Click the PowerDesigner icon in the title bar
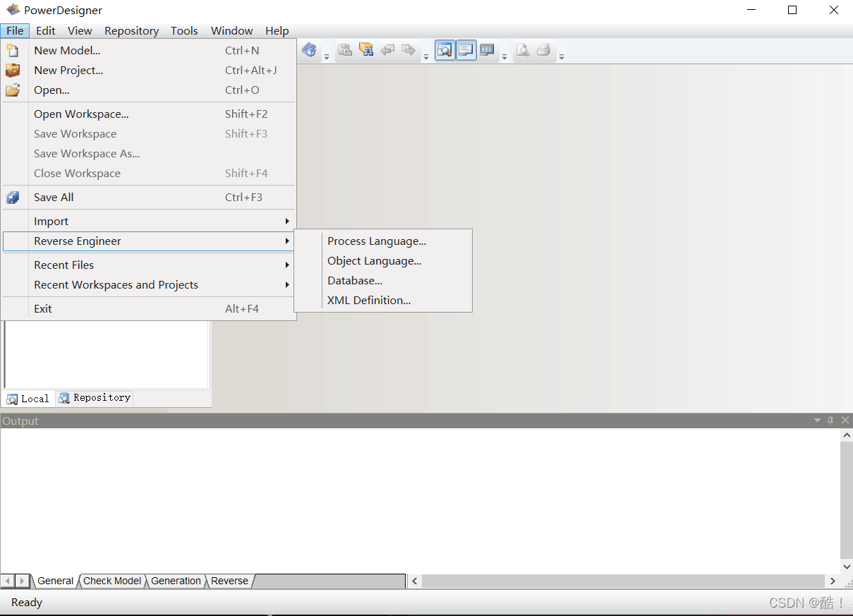 (x=13, y=10)
